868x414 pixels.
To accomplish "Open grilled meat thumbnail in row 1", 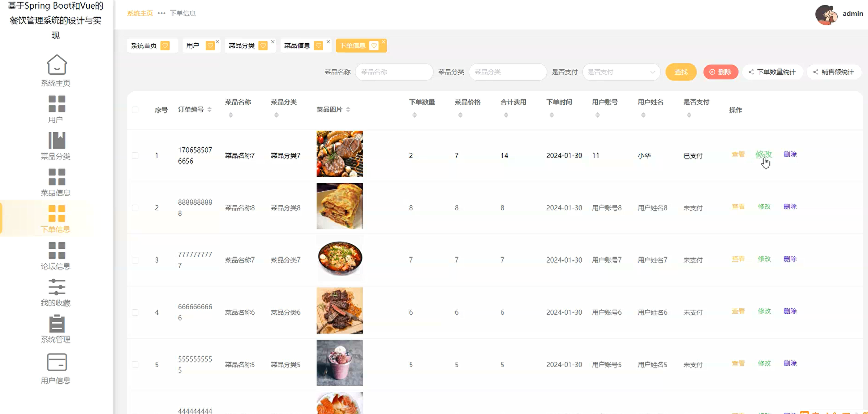I will (x=340, y=154).
